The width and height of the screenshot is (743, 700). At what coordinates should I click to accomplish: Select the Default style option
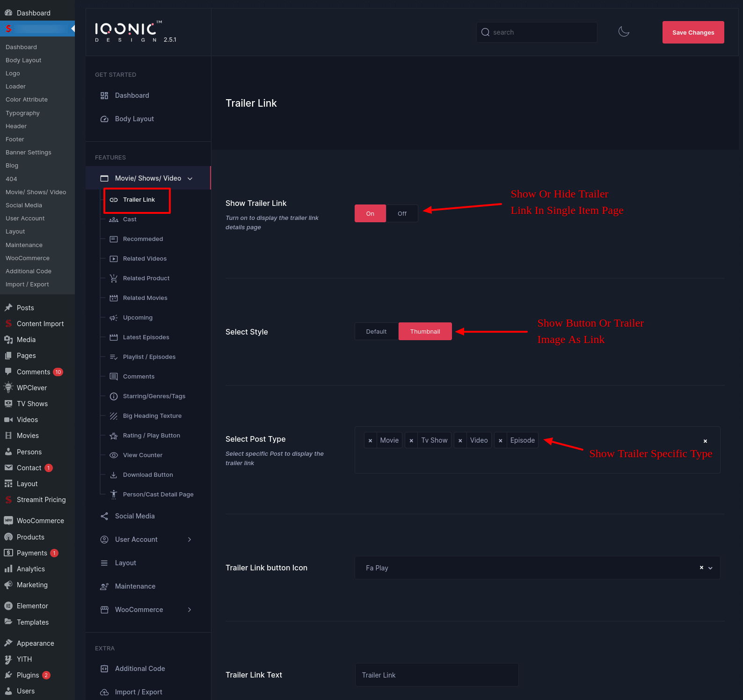(x=376, y=331)
